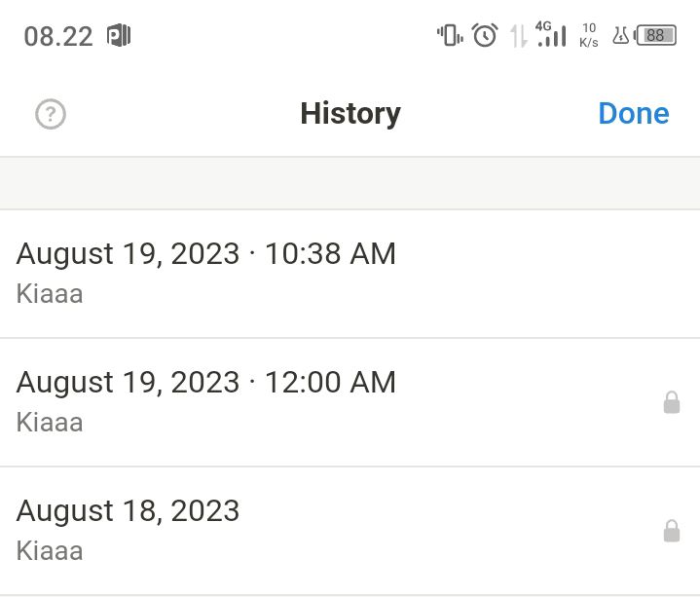Tap the 4G signal strength icon
The width and height of the screenshot is (700, 597).
click(551, 34)
